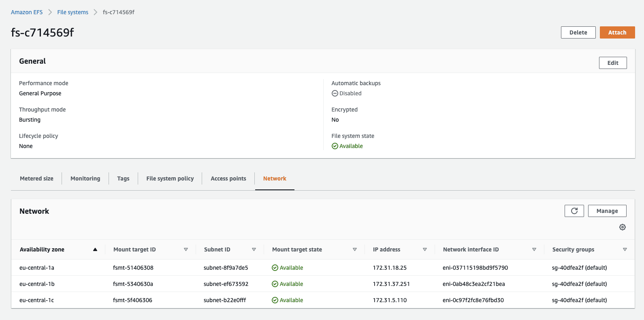Click subnet-b22e0fff cell

pos(225,300)
